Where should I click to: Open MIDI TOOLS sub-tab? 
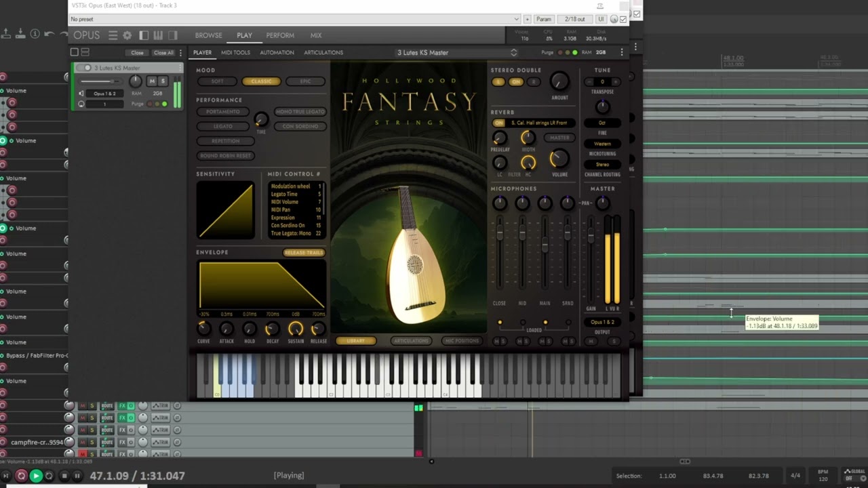(x=235, y=52)
